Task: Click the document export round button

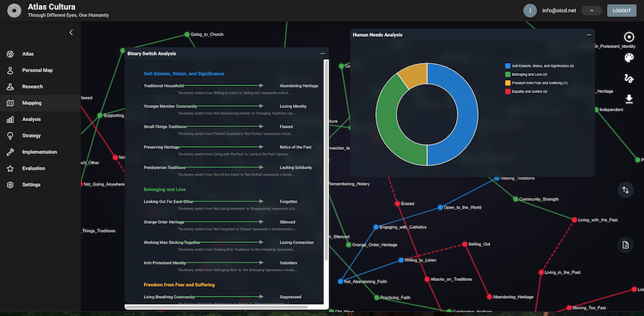Action: coord(625,245)
